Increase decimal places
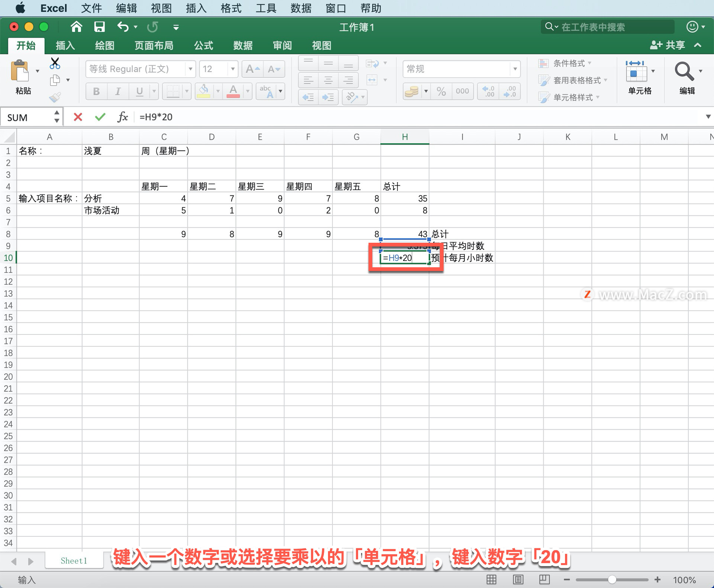 tap(488, 91)
